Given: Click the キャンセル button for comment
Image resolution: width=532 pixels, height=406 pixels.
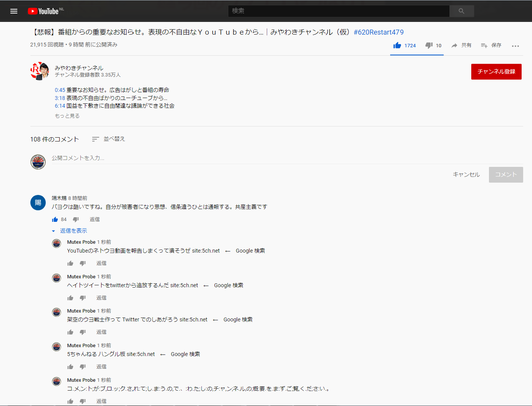Looking at the screenshot, I should (466, 175).
